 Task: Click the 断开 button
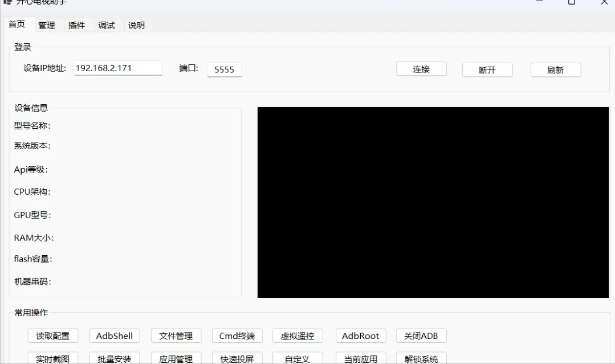(x=487, y=69)
